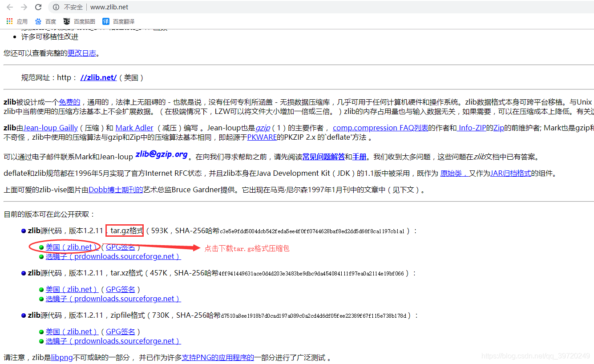Click the 目前的版本可在此公开获取 heading text
Screen dimensions: 594x364
click(x=49, y=214)
